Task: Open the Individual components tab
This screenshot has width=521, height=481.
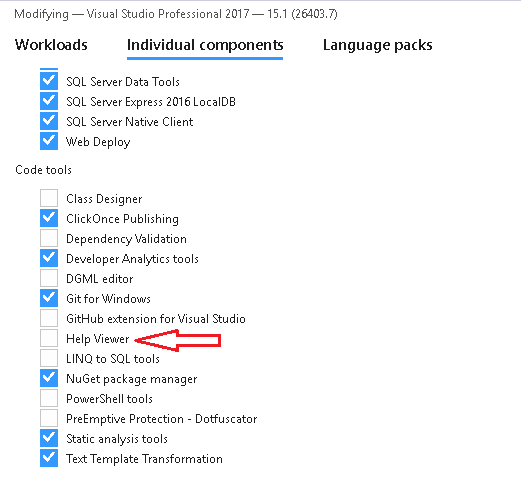Action: 205,45
